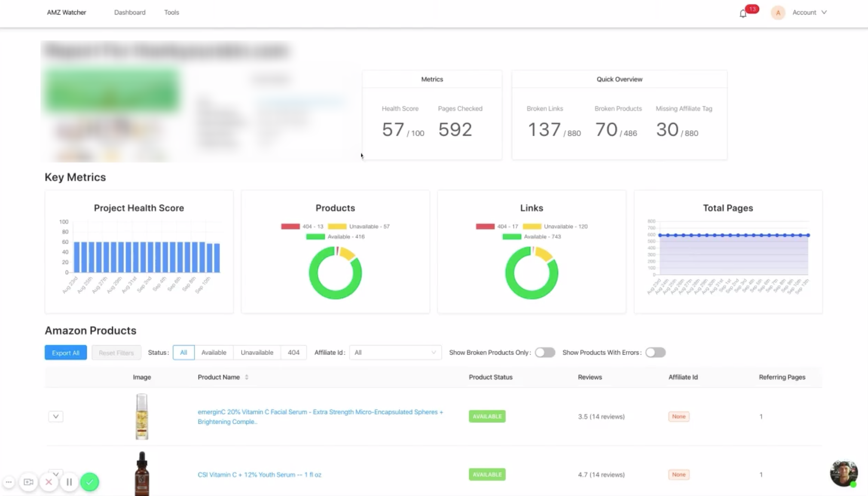Click the Links donut chart icon

pyautogui.click(x=531, y=271)
